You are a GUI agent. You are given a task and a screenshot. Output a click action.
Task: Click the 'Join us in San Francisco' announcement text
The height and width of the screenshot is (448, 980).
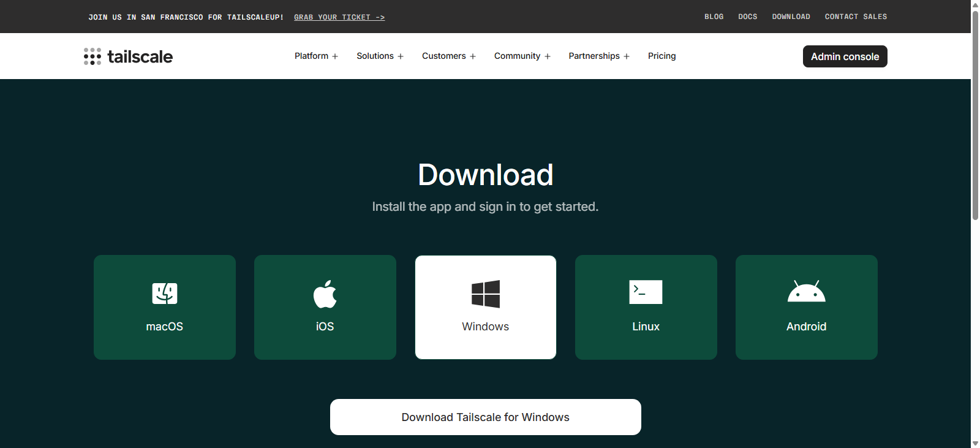(186, 17)
